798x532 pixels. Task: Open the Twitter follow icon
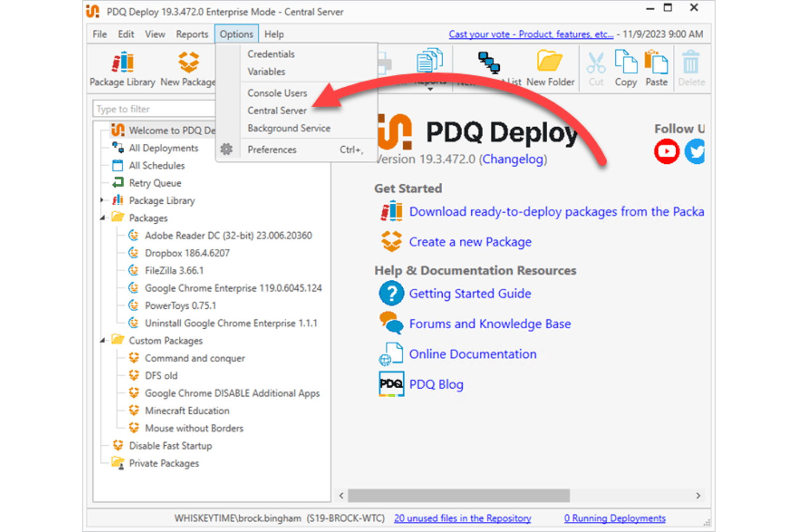click(x=695, y=151)
